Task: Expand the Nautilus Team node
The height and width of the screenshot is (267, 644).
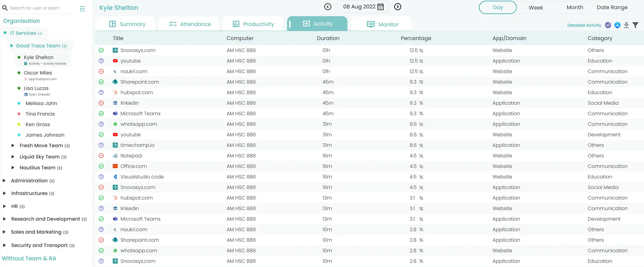Action: coord(13,168)
